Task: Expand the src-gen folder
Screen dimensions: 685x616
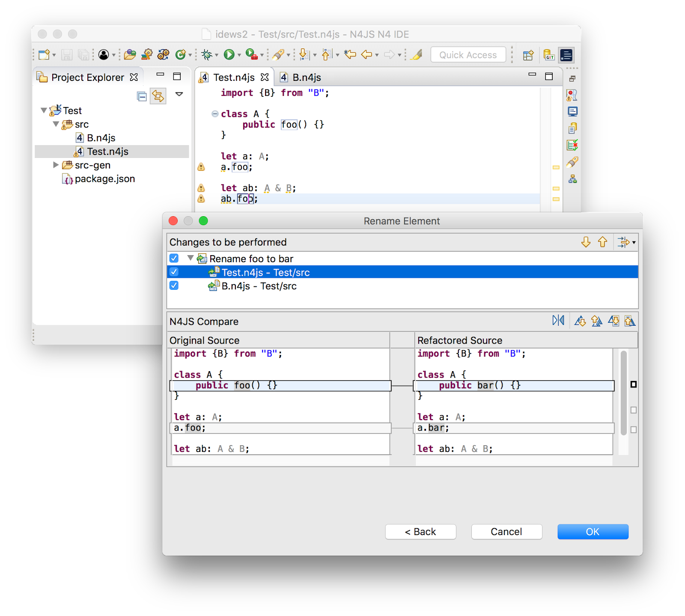Action: click(56, 165)
